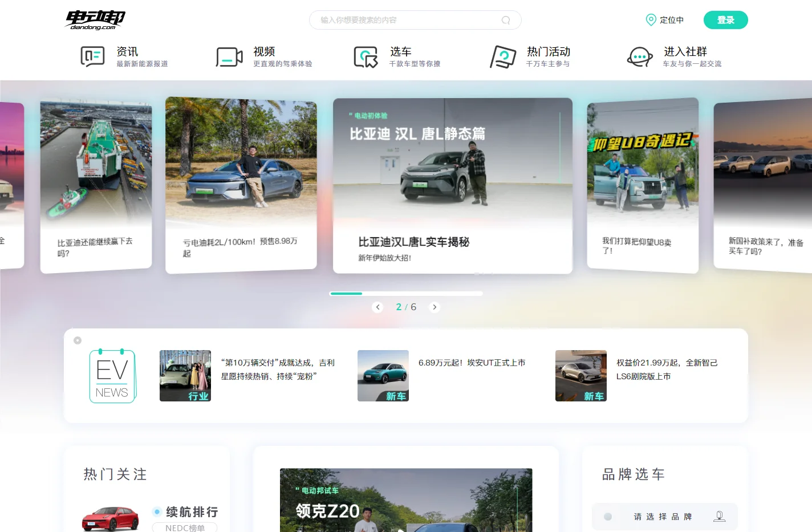Click the brand selector car icon
Image resolution: width=812 pixels, height=532 pixels.
pyautogui.click(x=720, y=517)
